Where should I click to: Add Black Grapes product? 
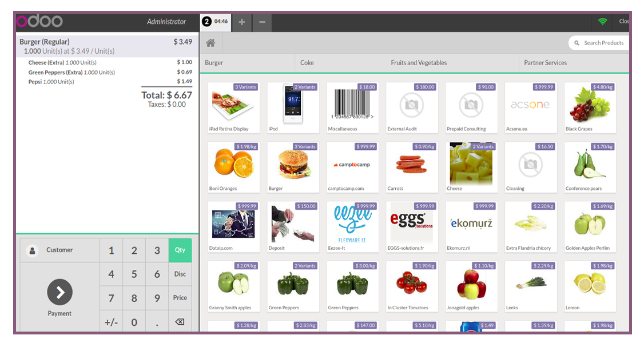pos(590,107)
